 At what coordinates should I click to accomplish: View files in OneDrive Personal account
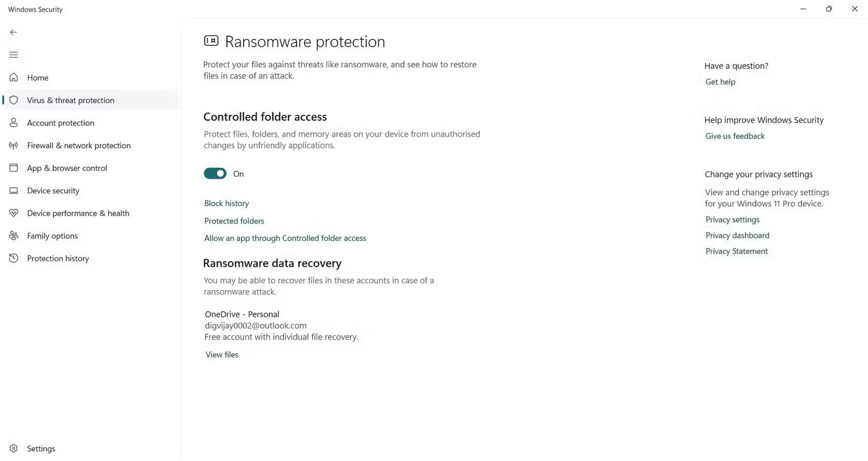[221, 354]
